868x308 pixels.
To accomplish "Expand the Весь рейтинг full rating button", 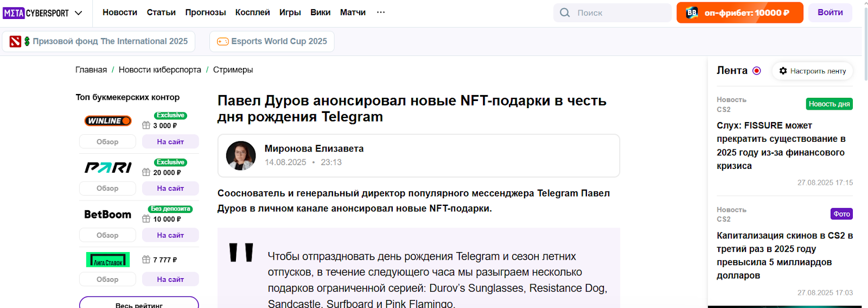I will click(139, 303).
